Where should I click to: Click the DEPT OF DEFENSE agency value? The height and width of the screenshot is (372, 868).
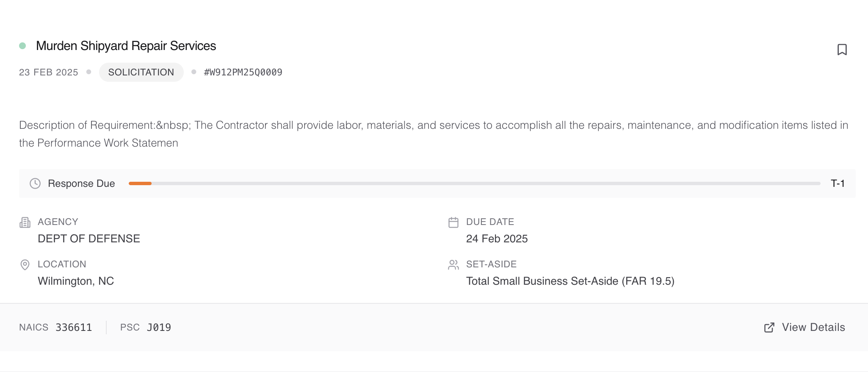tap(89, 239)
